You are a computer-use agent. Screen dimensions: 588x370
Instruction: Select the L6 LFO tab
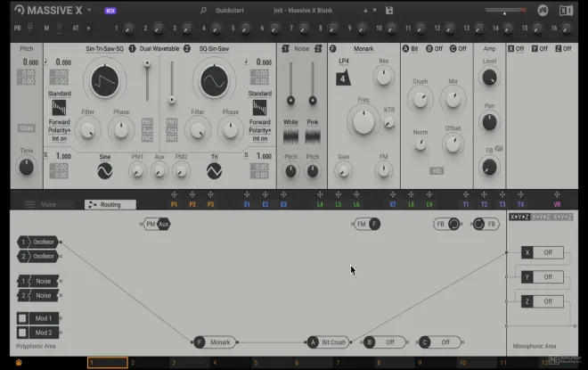point(356,204)
